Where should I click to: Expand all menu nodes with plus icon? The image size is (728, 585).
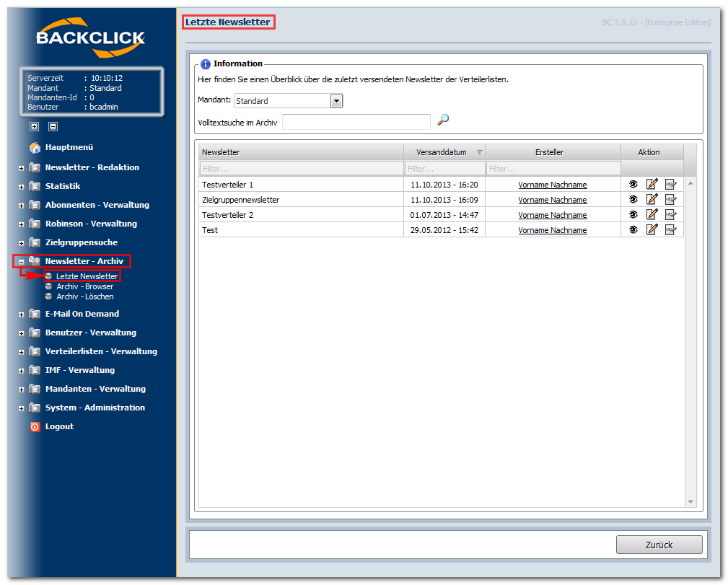click(x=35, y=126)
